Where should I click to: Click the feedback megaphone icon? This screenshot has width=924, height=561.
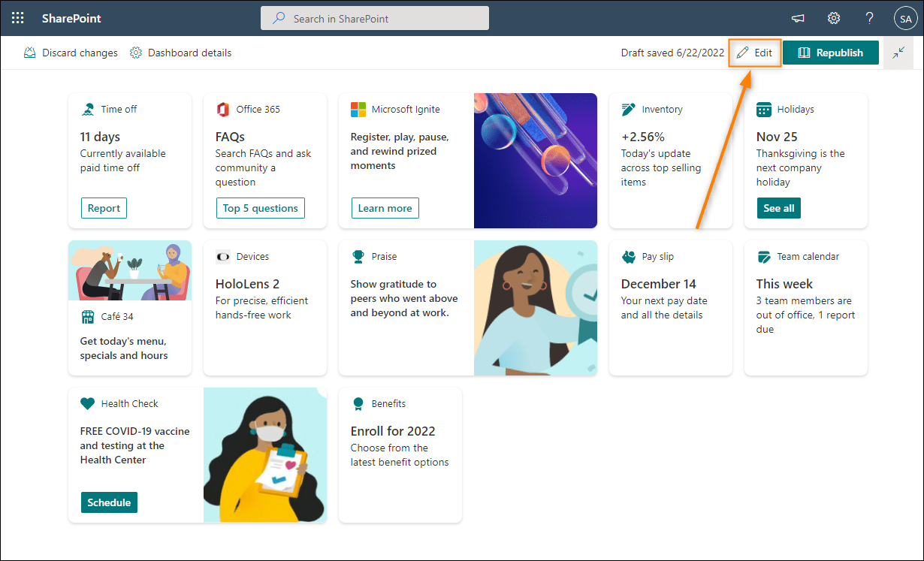(x=798, y=17)
